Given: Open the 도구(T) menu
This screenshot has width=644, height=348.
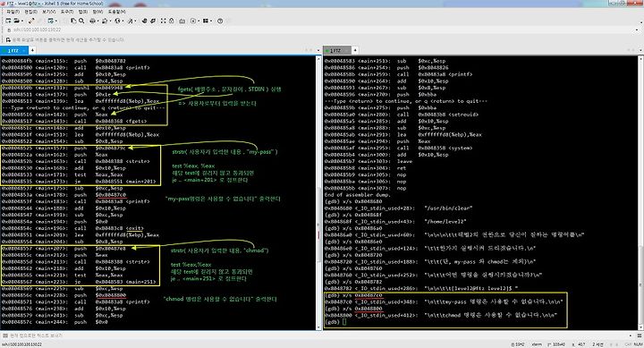Looking at the screenshot, I should point(66,12).
